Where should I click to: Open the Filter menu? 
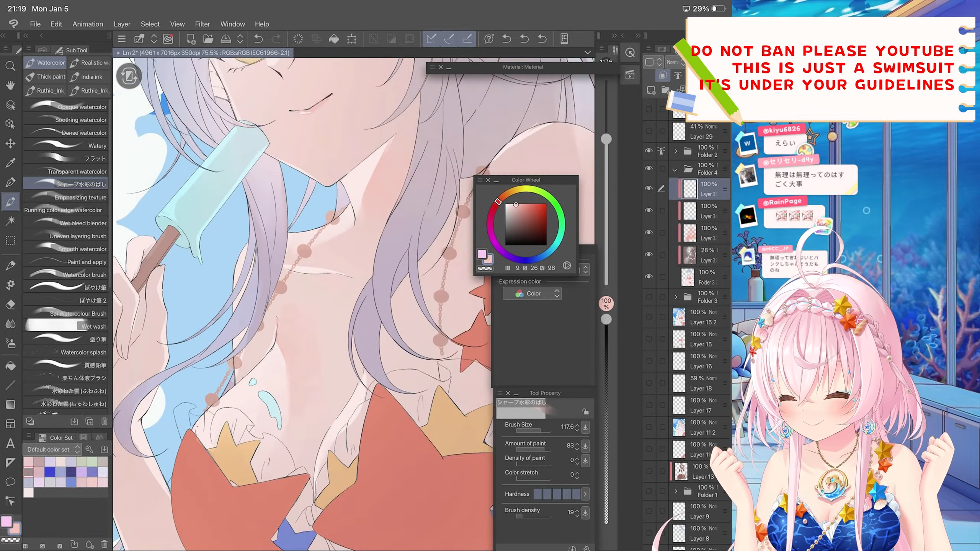click(x=202, y=24)
